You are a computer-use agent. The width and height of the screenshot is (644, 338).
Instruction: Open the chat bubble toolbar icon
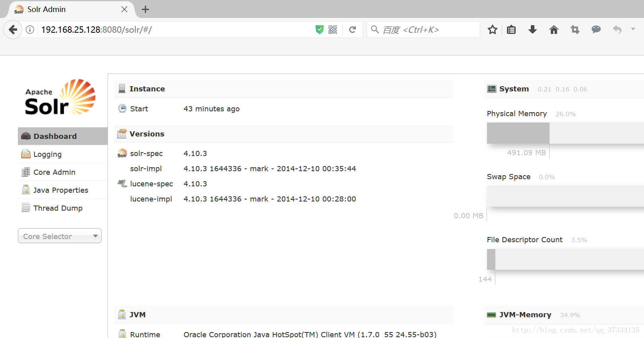(x=596, y=30)
